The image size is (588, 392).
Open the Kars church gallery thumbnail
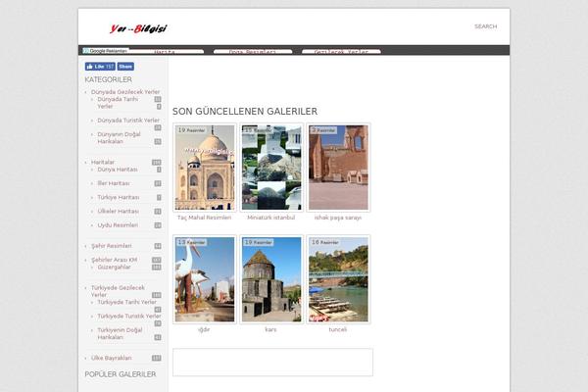click(x=271, y=279)
